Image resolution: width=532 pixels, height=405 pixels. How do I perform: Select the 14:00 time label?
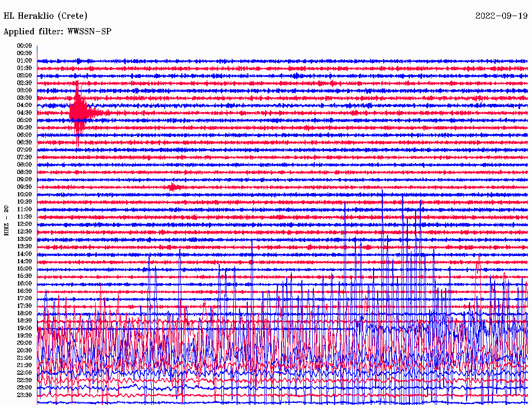tap(24, 254)
